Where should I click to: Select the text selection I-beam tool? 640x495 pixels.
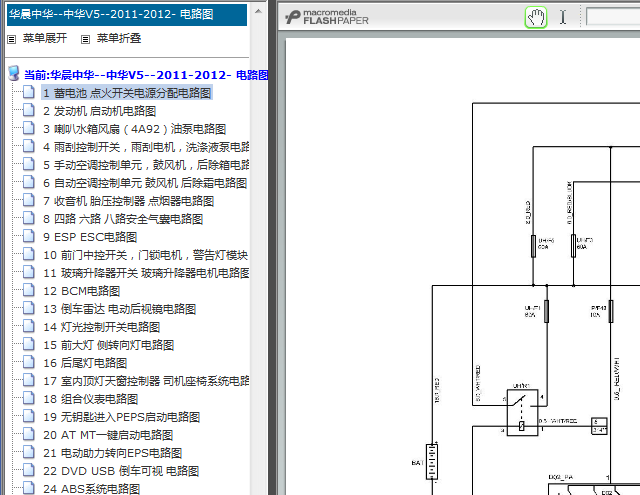click(x=563, y=17)
